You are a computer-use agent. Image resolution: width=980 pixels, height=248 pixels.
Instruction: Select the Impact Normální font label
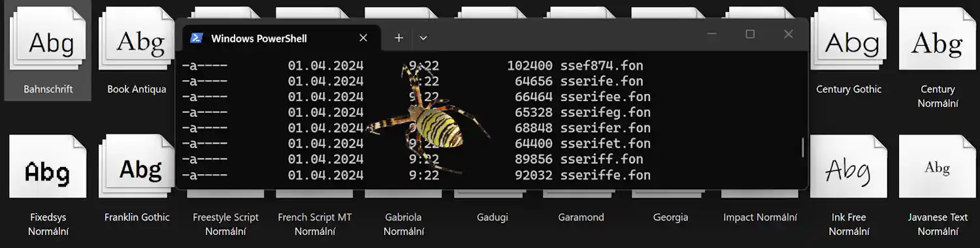(760, 217)
